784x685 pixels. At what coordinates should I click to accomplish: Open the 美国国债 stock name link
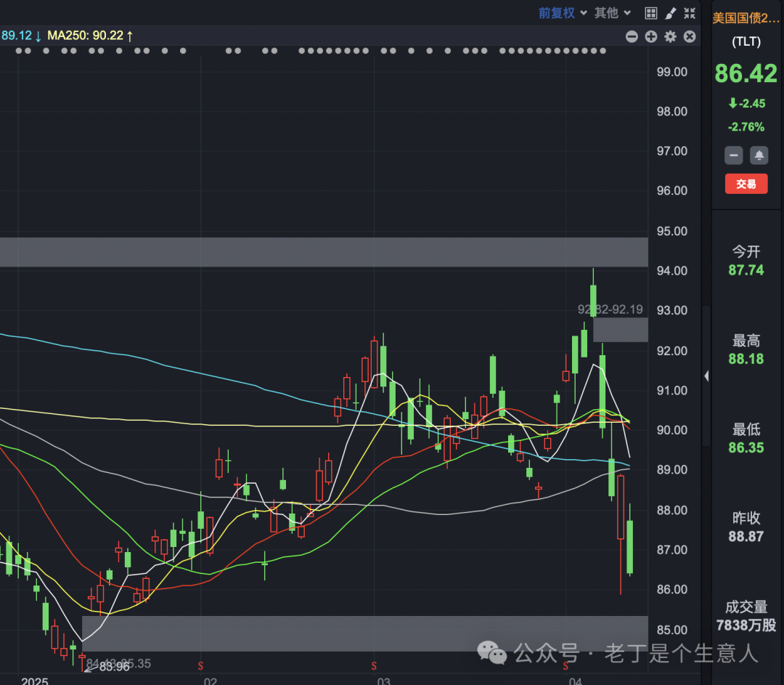coord(746,17)
